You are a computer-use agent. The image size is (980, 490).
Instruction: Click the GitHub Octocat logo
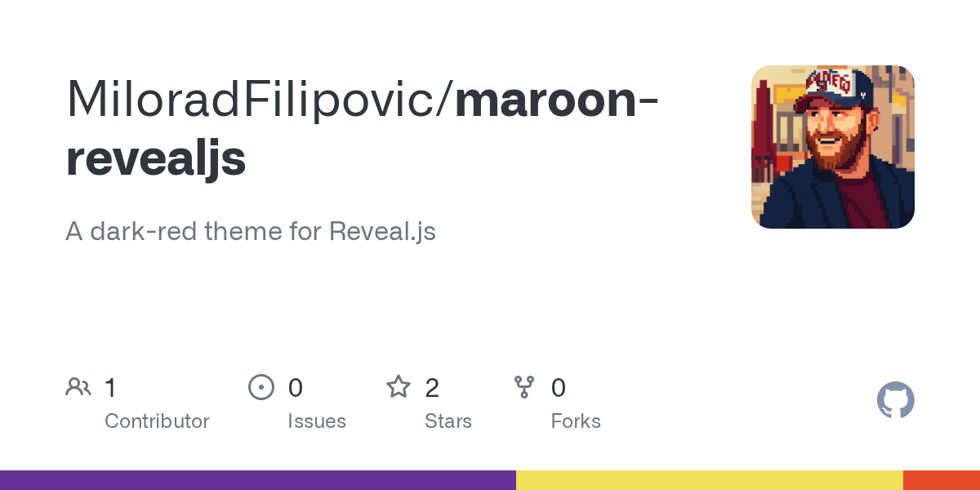tap(896, 400)
